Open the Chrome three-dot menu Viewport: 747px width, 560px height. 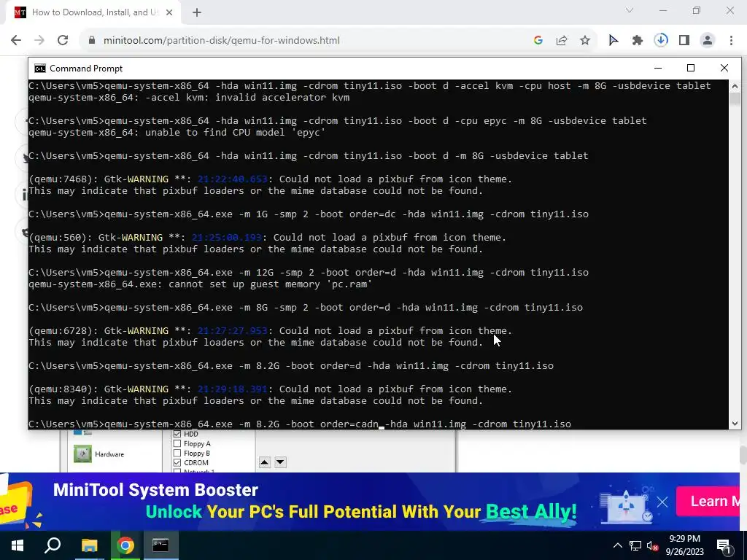(x=731, y=41)
